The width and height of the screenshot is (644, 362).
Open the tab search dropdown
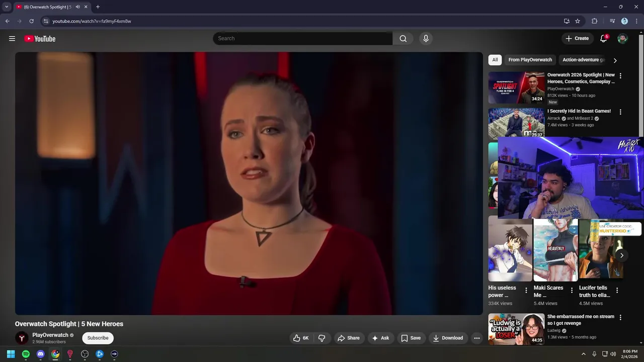coord(7,7)
